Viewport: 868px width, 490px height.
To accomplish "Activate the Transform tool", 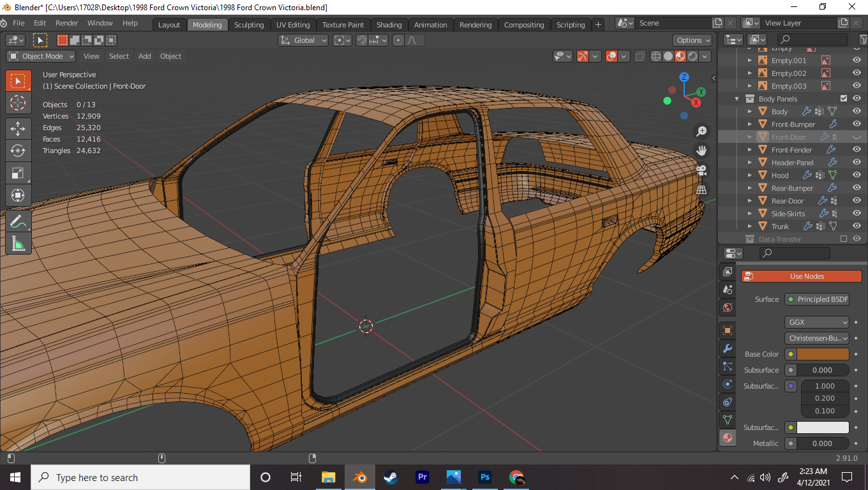I will 18,195.
